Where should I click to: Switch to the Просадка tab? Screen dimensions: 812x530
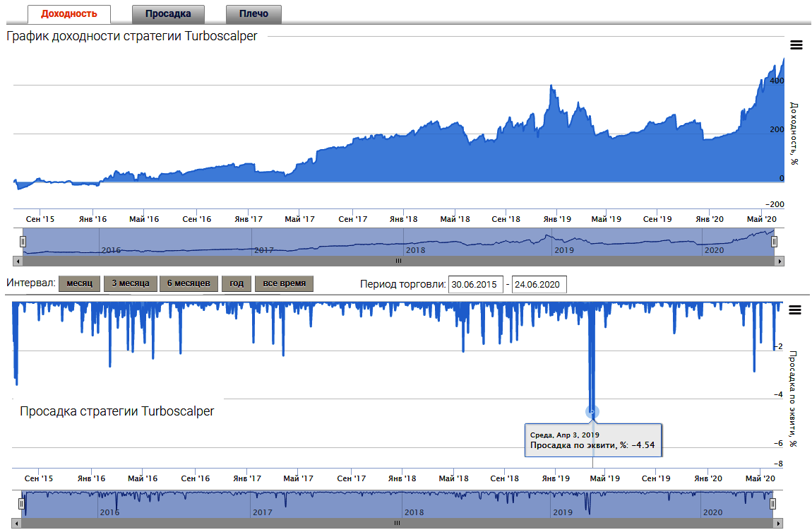tap(169, 14)
